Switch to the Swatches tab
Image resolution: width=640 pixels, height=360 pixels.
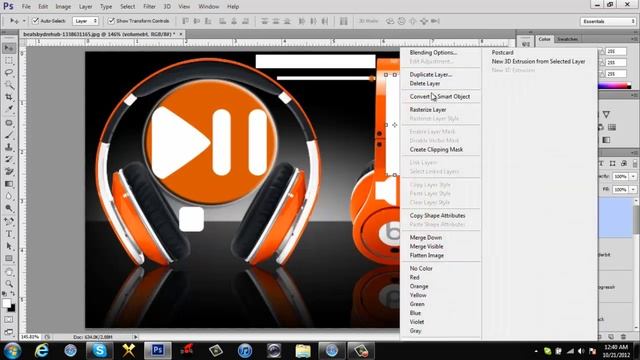click(x=567, y=39)
